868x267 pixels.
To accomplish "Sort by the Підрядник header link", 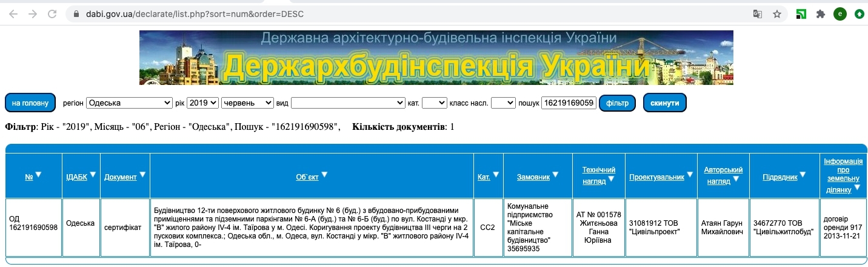I will [x=780, y=177].
